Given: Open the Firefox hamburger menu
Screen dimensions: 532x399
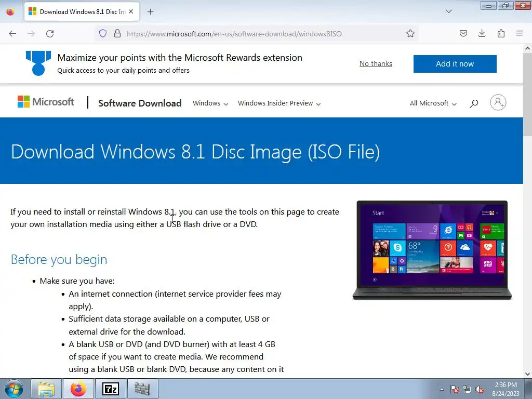Looking at the screenshot, I should click(520, 33).
